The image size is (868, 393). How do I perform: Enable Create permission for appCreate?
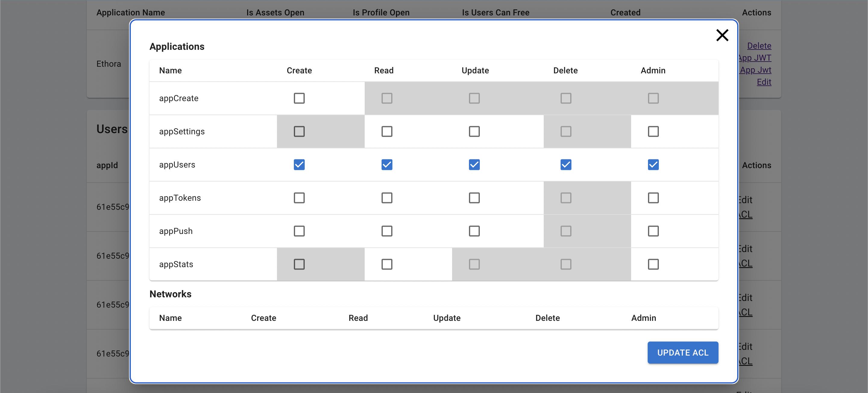299,98
